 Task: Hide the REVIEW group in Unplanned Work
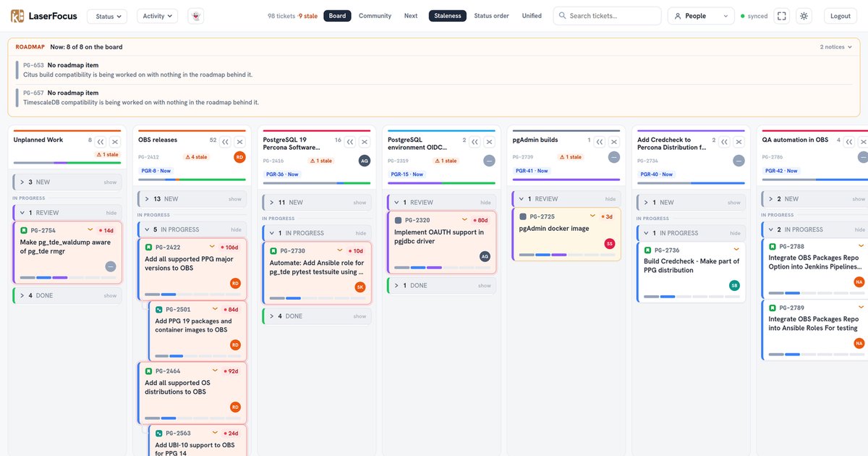(111, 213)
